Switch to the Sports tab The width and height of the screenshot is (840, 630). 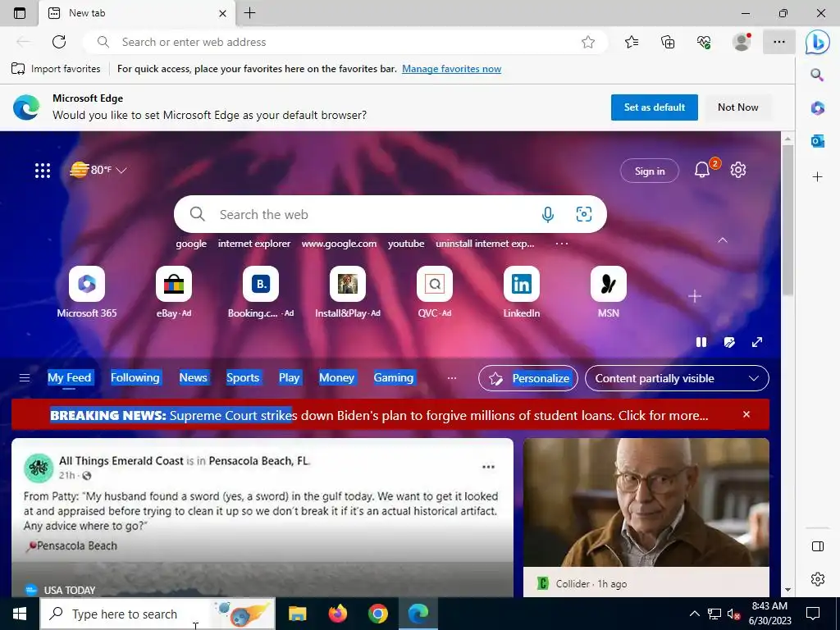coord(243,377)
